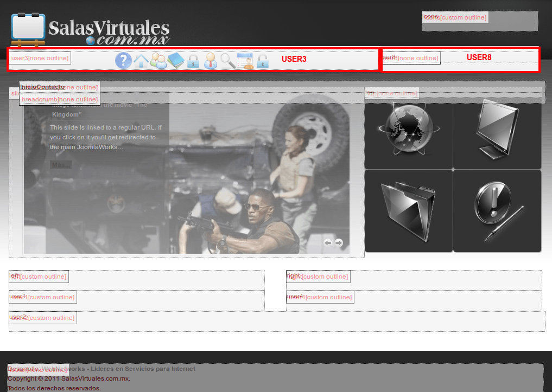Select the user with red tie icon
The width and height of the screenshot is (552, 392).
coord(211,61)
